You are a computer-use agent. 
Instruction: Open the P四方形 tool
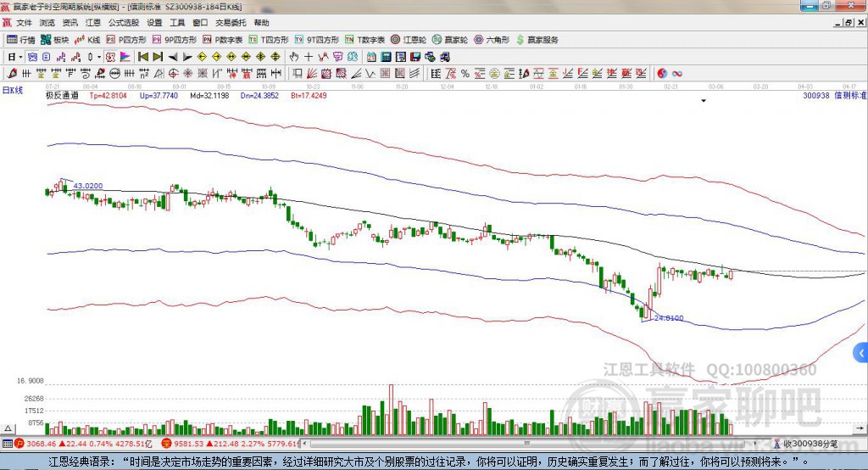[x=127, y=40]
